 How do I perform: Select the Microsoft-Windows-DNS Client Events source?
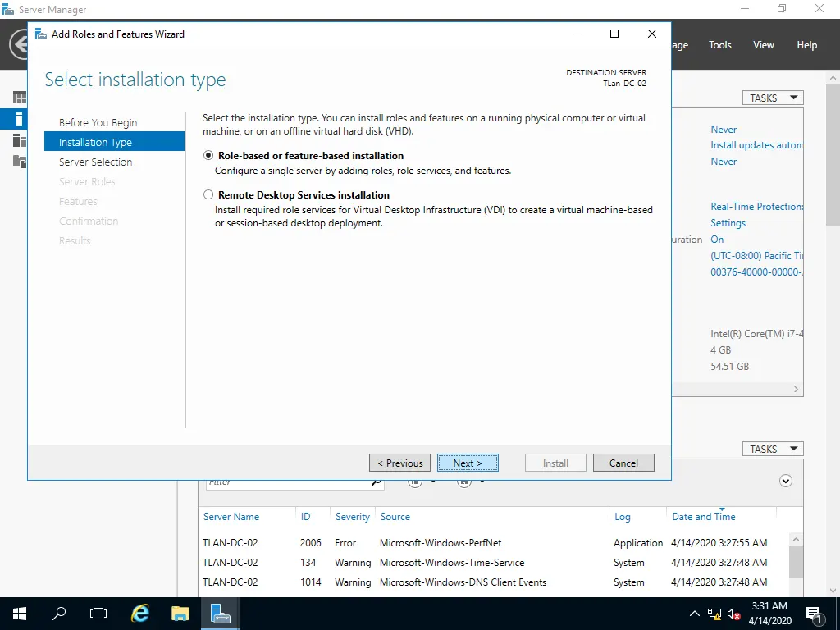tap(463, 582)
